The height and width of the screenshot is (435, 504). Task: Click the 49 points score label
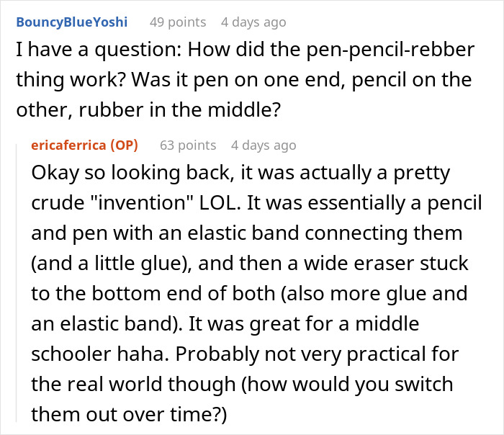click(x=178, y=22)
